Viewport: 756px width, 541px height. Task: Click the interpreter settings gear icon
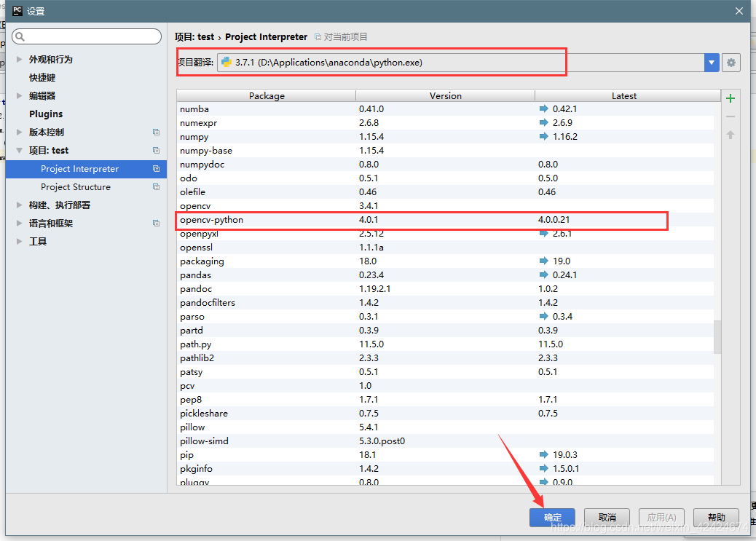click(x=731, y=63)
